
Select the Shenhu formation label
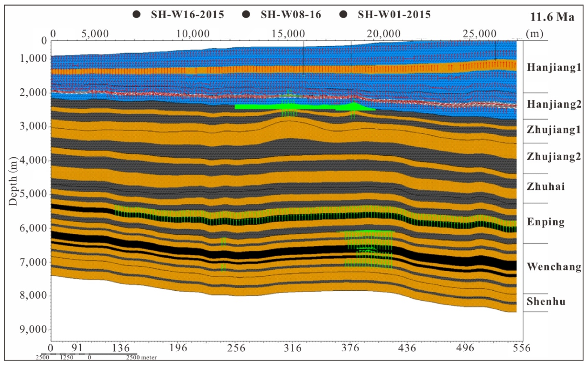pos(546,302)
